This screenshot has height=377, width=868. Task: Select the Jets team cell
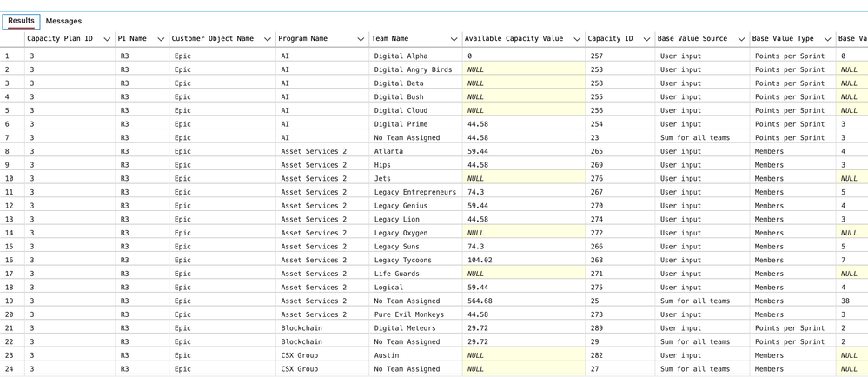[x=415, y=178]
